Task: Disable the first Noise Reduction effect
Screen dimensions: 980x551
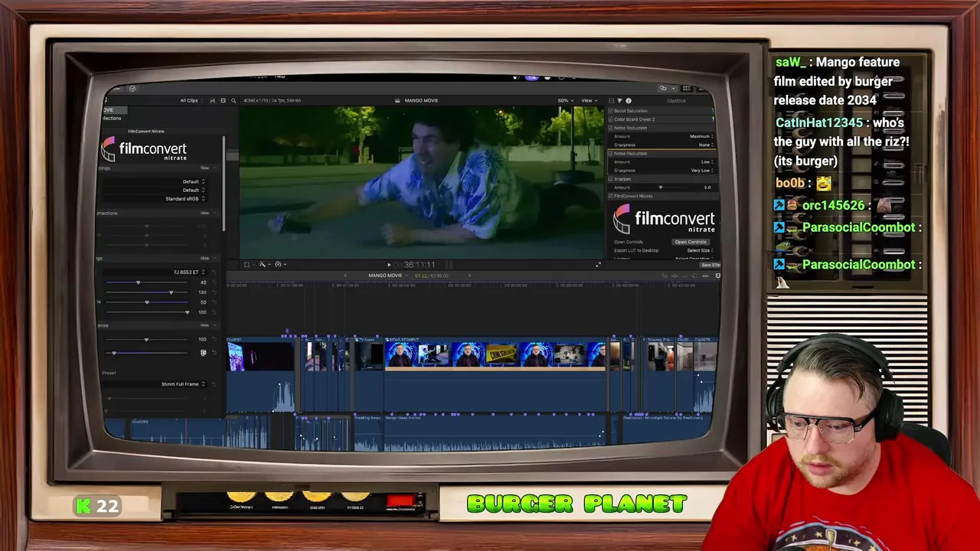Action: pos(610,128)
